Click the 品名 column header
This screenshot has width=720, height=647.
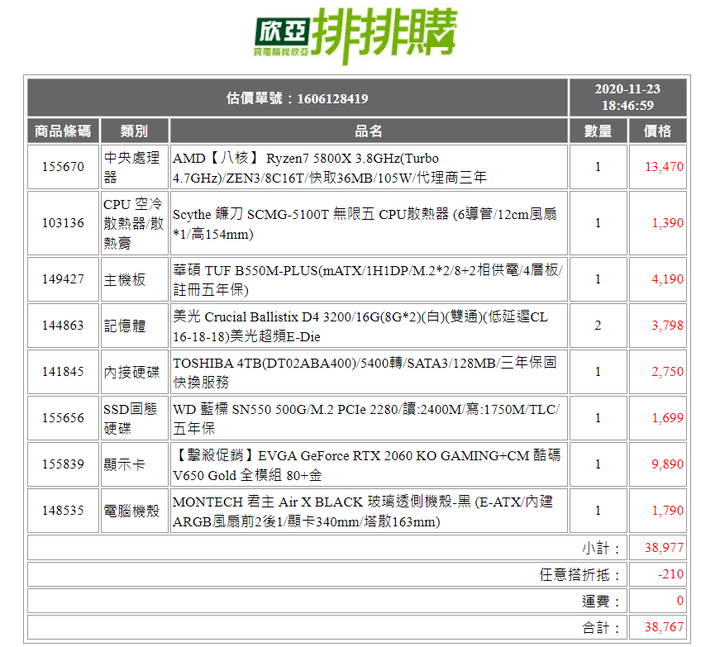[368, 131]
